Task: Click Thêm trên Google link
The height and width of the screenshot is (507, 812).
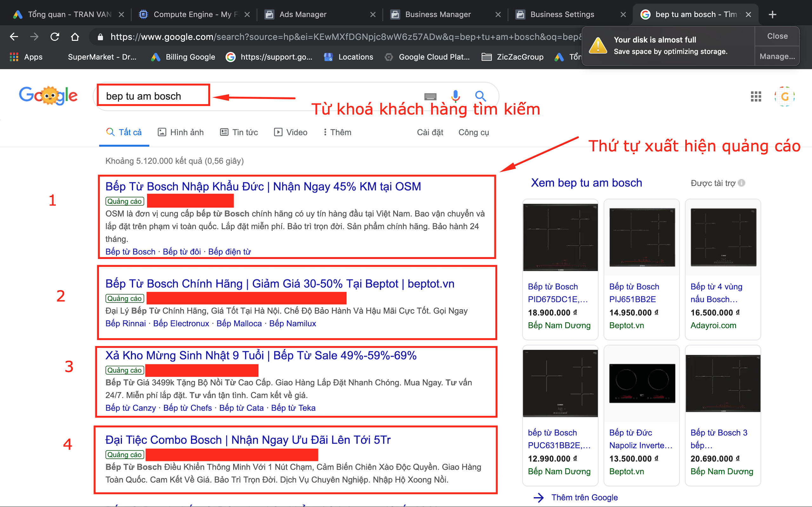Action: point(584,497)
